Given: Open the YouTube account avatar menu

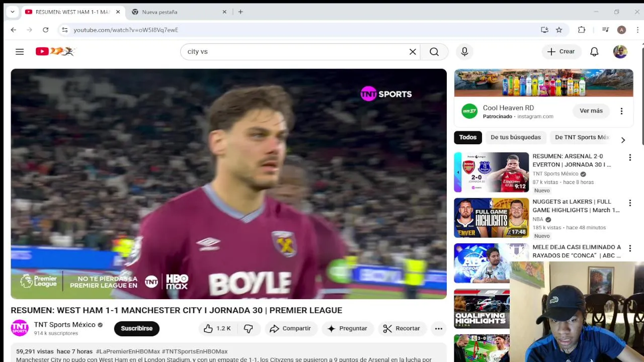Looking at the screenshot, I should click(x=620, y=51).
